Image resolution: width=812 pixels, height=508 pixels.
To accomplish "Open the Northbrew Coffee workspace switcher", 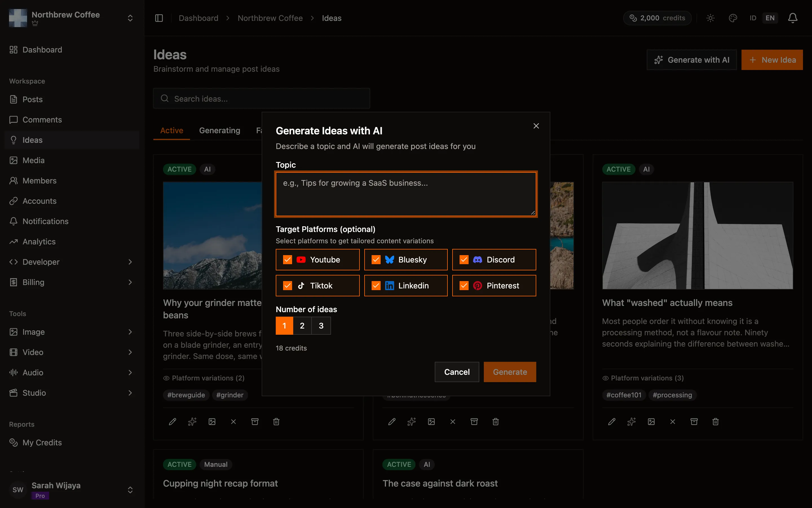I will 72,18.
